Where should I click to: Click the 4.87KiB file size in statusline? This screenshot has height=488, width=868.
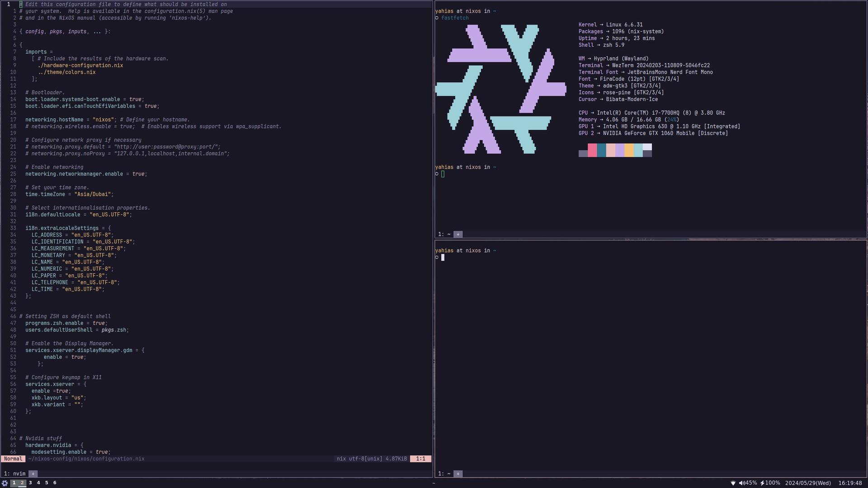click(x=396, y=459)
